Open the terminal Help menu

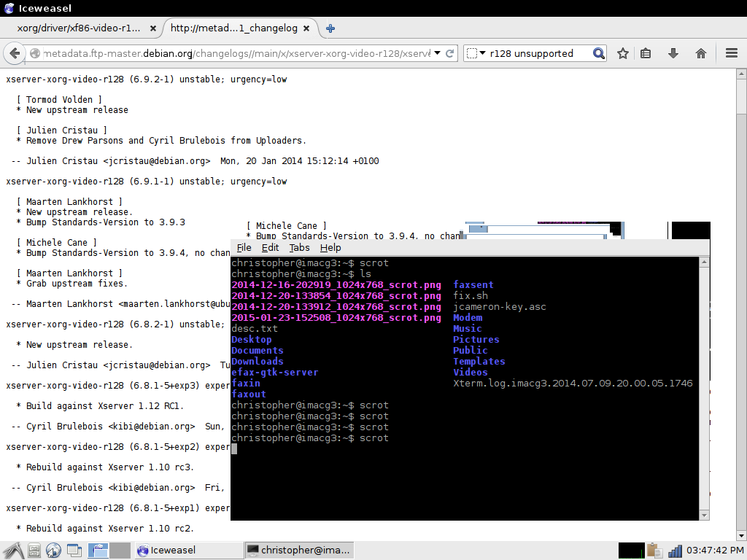point(330,248)
